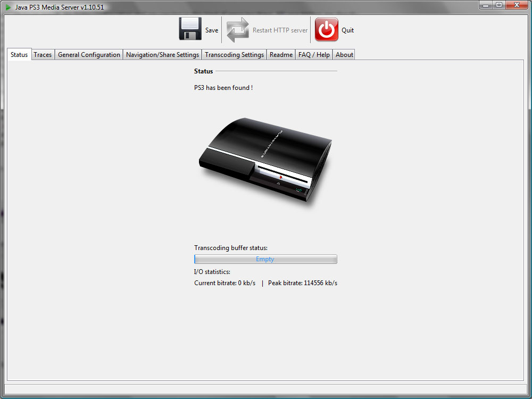This screenshot has height=399, width=532.
Task: Open the FAQ / Help tab
Action: tap(314, 55)
